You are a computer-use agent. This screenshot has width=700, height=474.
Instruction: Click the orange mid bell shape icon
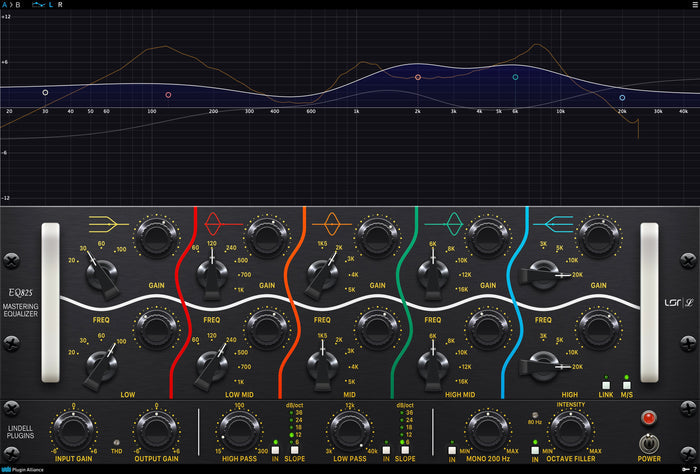click(332, 224)
